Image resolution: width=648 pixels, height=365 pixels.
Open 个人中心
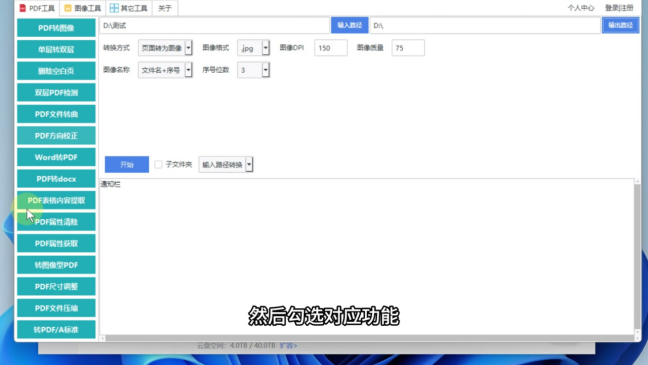point(581,8)
